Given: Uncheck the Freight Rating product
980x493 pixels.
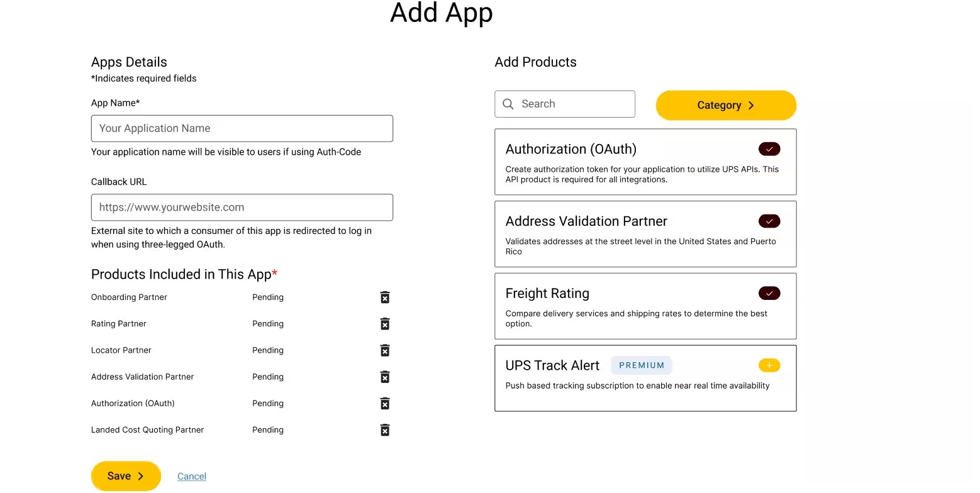Looking at the screenshot, I should pyautogui.click(x=769, y=293).
